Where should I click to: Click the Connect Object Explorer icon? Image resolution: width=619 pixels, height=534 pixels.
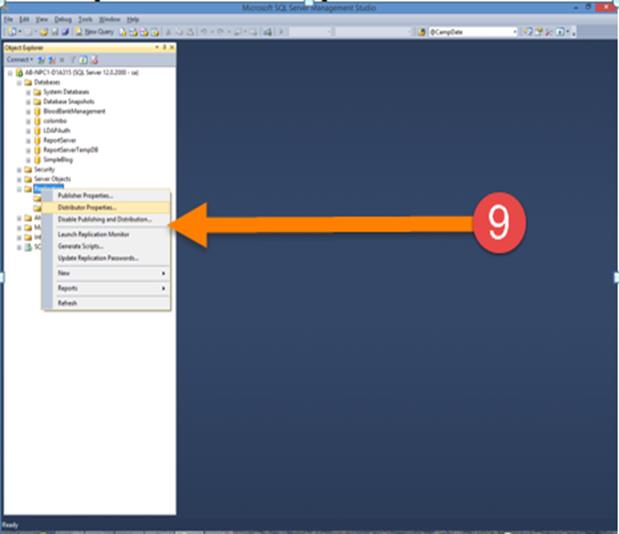pos(41,60)
